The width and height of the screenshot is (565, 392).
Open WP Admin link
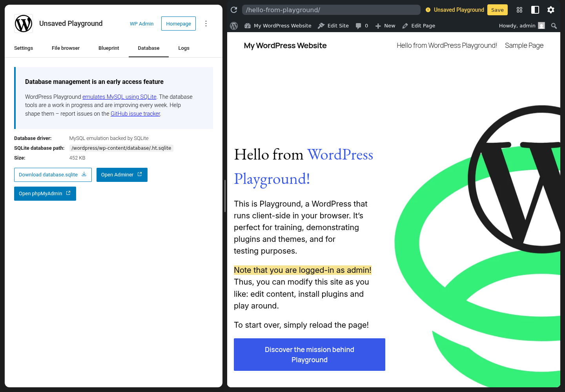(x=142, y=24)
